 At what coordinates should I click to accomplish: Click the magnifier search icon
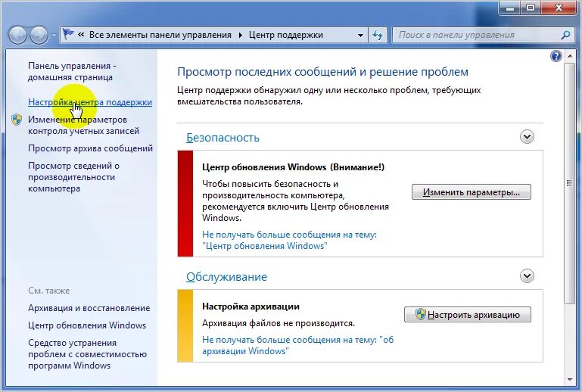[565, 36]
